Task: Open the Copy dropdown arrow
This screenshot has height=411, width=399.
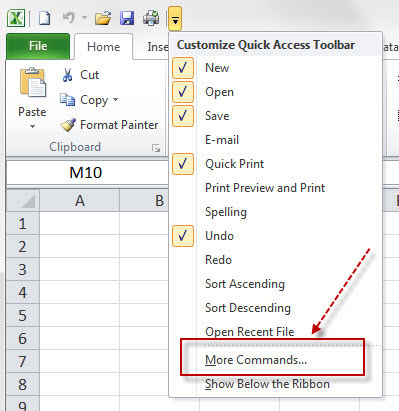Action: coord(115,99)
